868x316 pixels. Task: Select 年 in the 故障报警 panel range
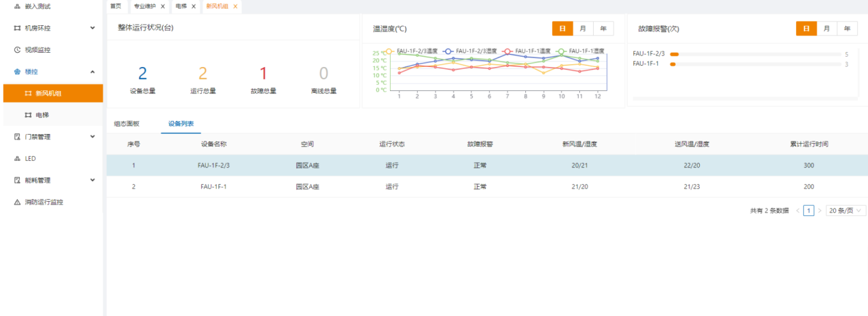(x=847, y=29)
